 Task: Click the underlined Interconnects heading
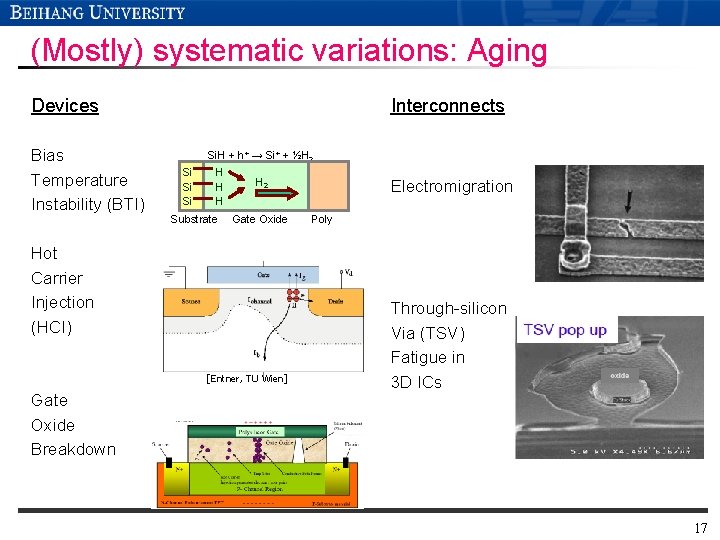pyautogui.click(x=447, y=106)
